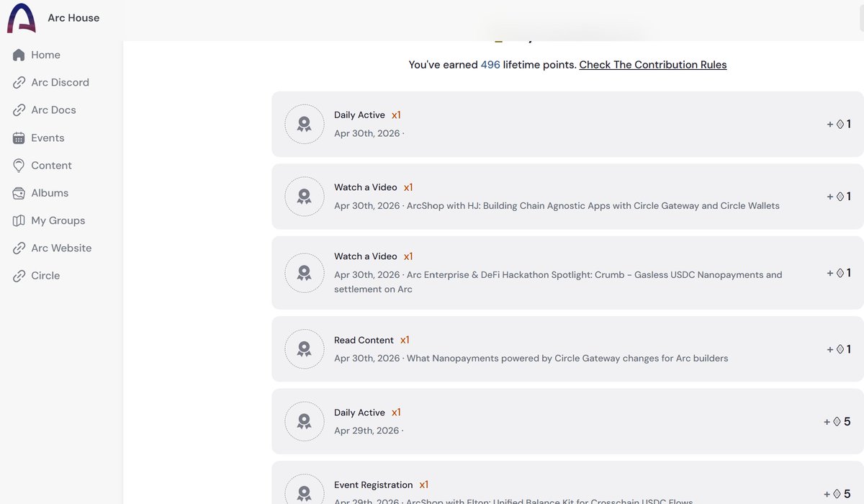
Task: Click the 'Read Content' label
Action: [364, 340]
